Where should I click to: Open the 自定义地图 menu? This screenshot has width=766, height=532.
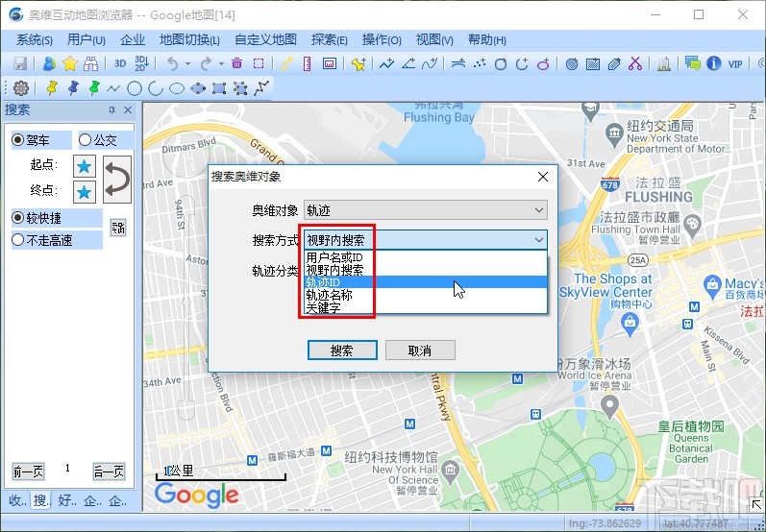point(266,40)
